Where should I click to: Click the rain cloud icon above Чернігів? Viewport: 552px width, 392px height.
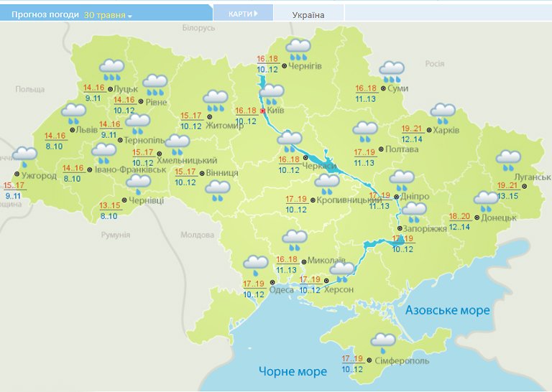pyautogui.click(x=298, y=50)
